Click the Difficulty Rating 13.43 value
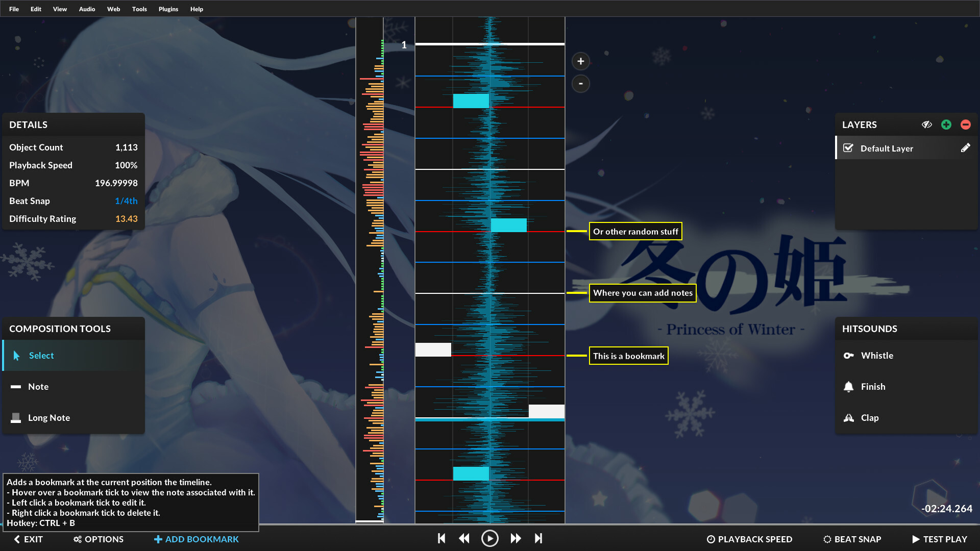 click(x=126, y=219)
